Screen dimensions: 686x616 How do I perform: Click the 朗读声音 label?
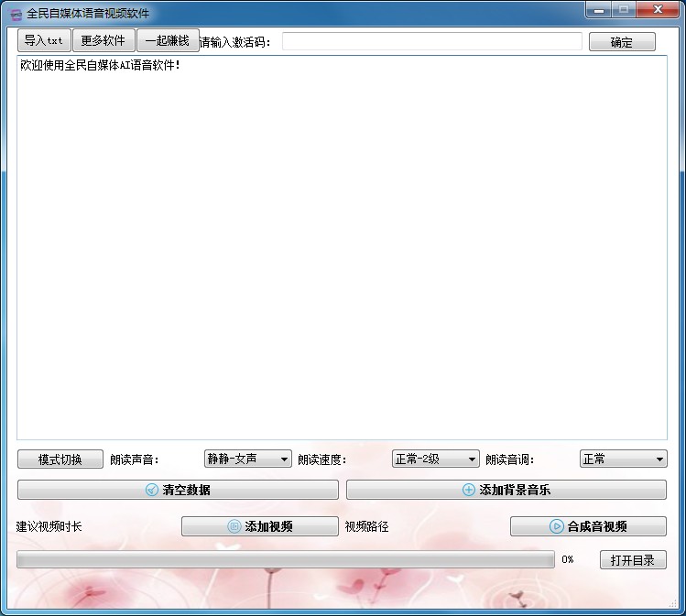click(134, 459)
